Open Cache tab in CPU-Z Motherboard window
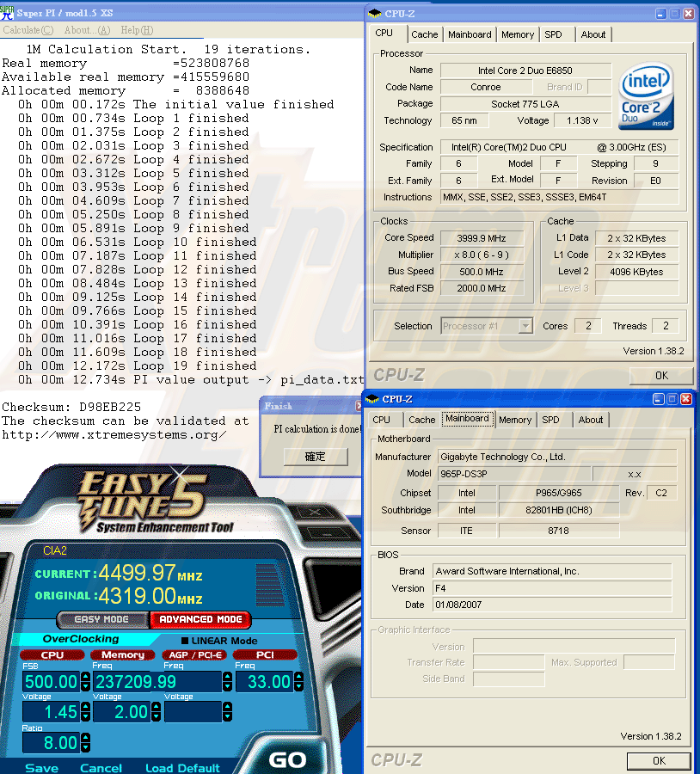The height and width of the screenshot is (774, 700). point(422,420)
